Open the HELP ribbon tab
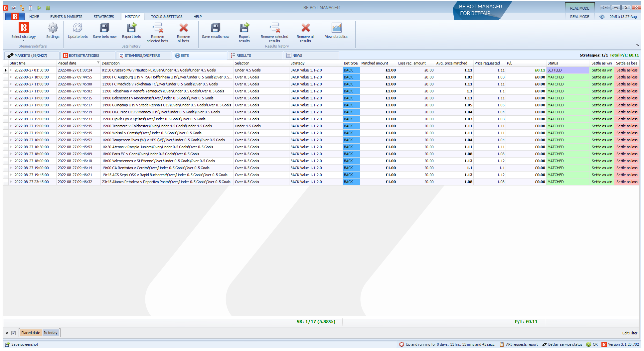The width and height of the screenshot is (644, 351). (198, 17)
